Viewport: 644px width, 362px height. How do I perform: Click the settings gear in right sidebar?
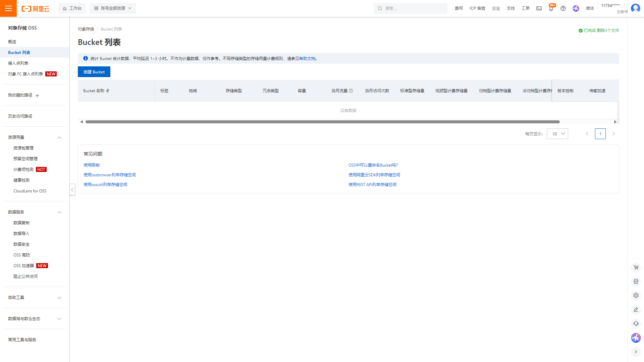coord(636,296)
